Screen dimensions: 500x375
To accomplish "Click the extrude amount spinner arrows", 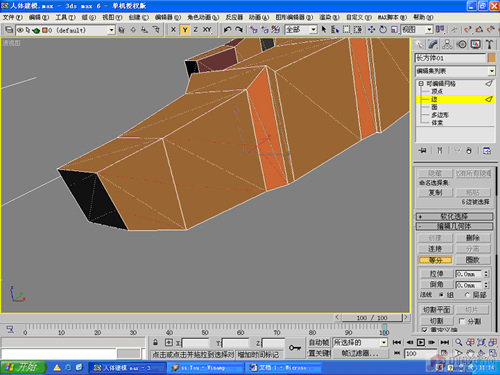I will pos(486,274).
